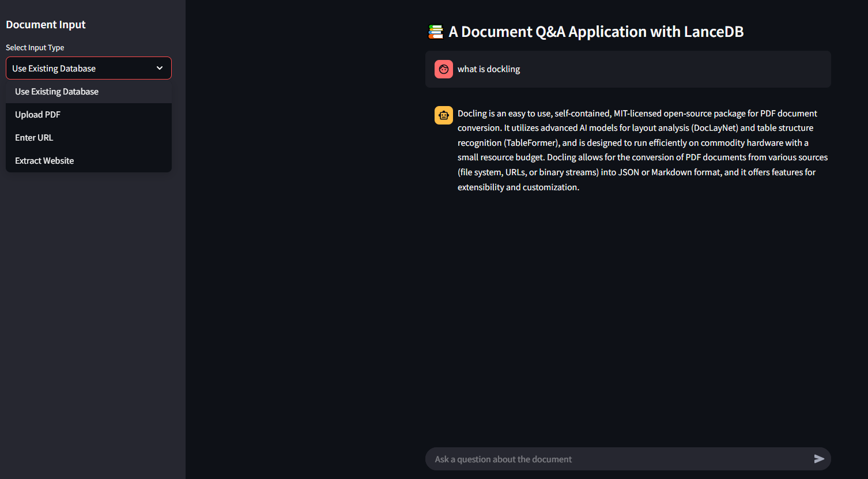Select Upload PDF from the list
Image resolution: width=868 pixels, height=479 pixels.
pyautogui.click(x=37, y=115)
